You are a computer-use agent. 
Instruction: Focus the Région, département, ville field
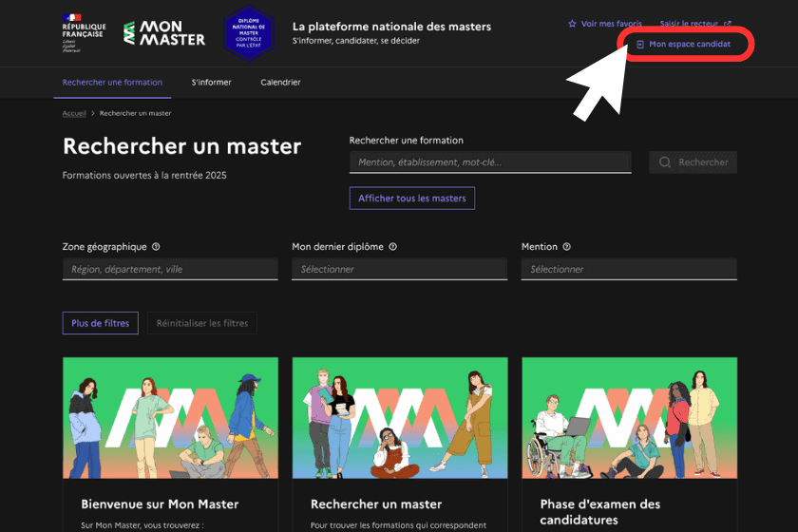pyautogui.click(x=170, y=269)
